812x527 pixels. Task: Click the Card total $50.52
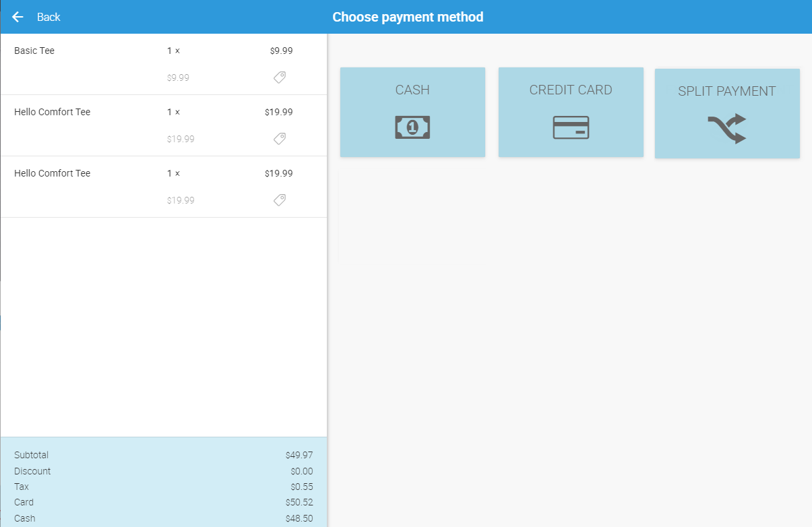[x=299, y=502]
